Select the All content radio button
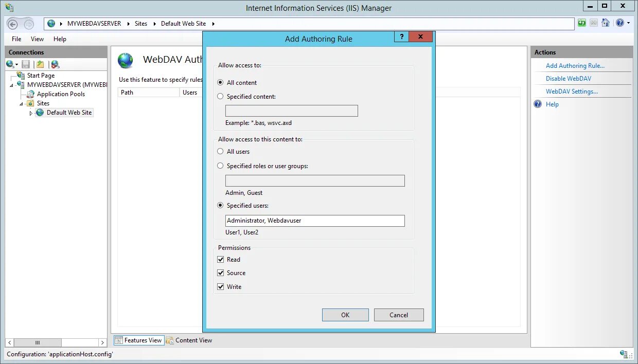The width and height of the screenshot is (638, 364). [x=221, y=82]
